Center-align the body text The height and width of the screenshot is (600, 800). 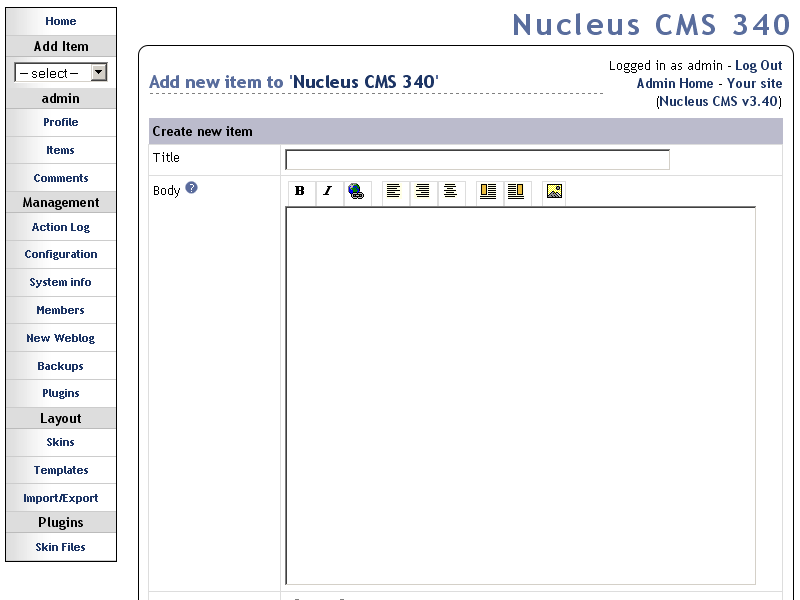point(450,191)
